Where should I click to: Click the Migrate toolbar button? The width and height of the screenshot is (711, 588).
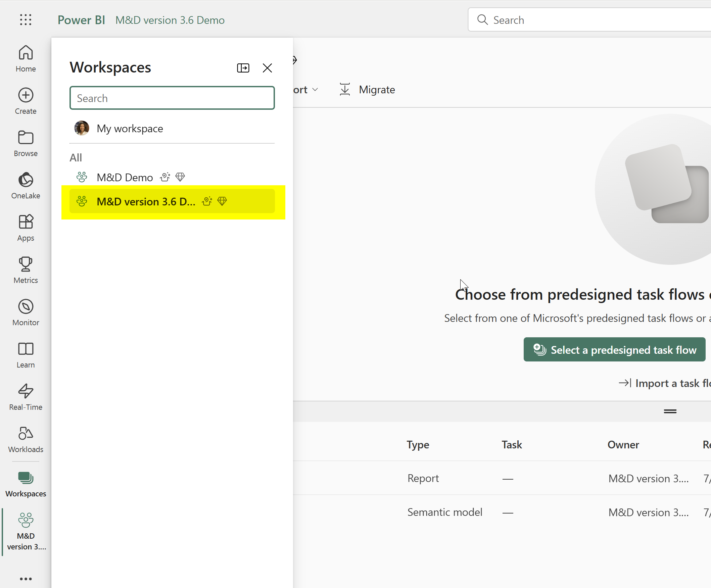pos(367,89)
